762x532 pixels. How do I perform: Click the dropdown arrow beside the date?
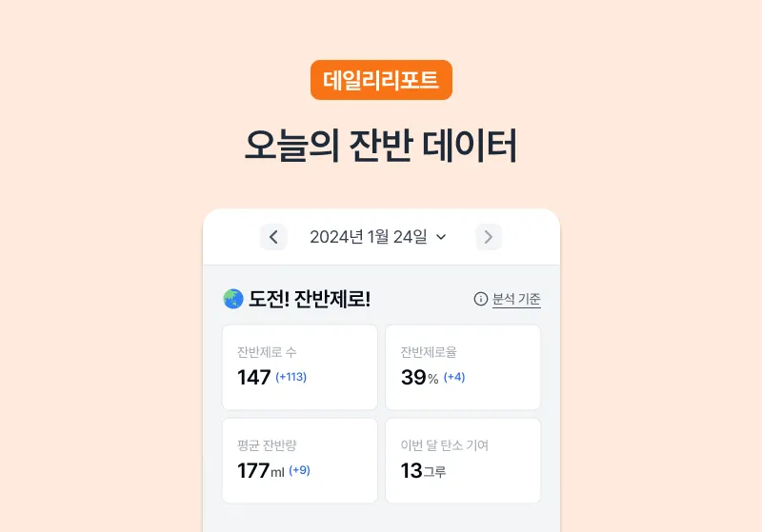(x=441, y=237)
